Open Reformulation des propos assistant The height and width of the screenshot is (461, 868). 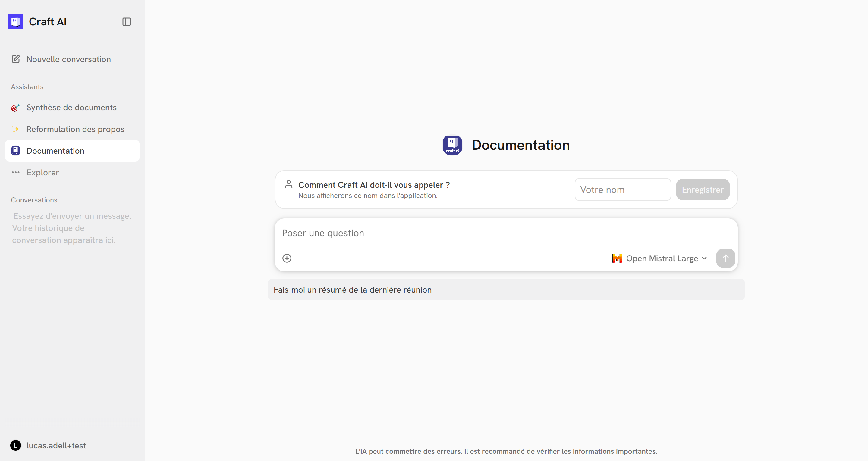click(x=75, y=129)
